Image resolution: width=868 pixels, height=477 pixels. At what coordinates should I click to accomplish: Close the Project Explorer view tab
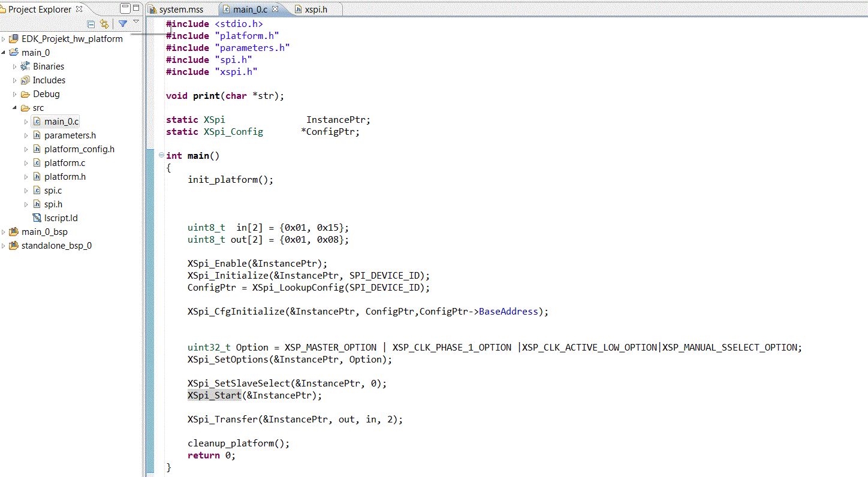[x=79, y=9]
